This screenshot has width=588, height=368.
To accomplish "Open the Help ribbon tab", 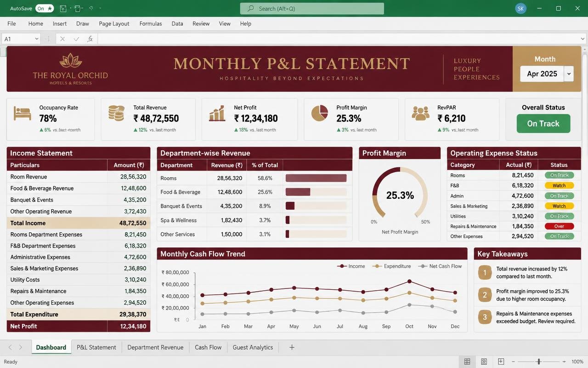I will click(x=246, y=23).
